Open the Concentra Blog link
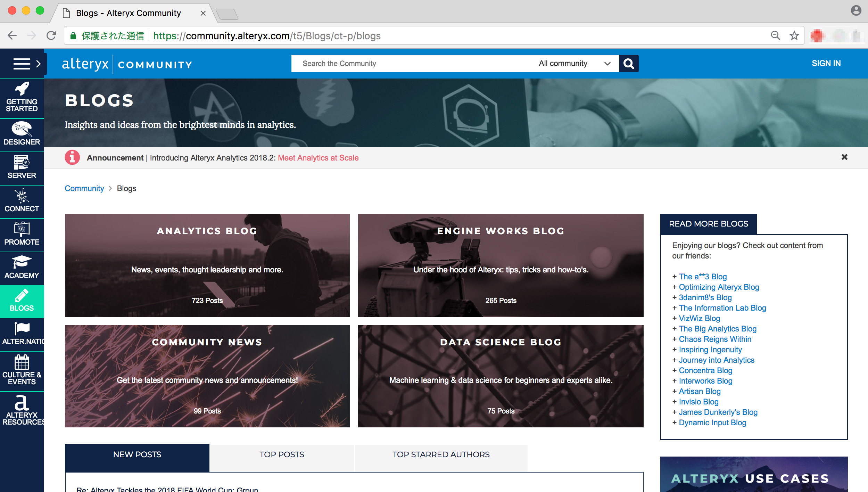The height and width of the screenshot is (492, 868). pos(705,370)
